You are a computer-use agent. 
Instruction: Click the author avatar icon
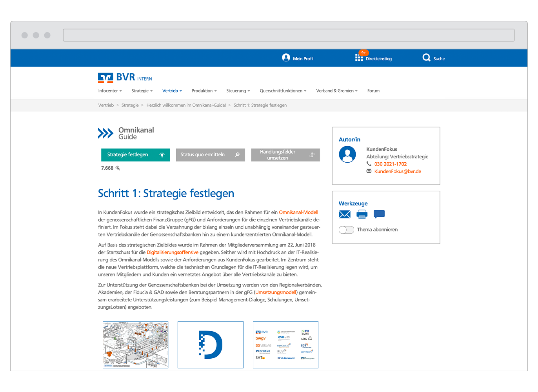(347, 154)
